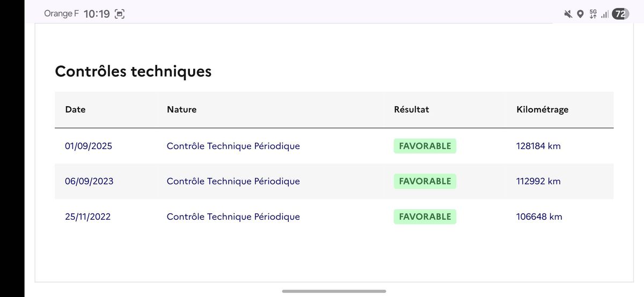Tap the screen capture icon beside clock
The width and height of the screenshot is (644, 297).
click(119, 14)
